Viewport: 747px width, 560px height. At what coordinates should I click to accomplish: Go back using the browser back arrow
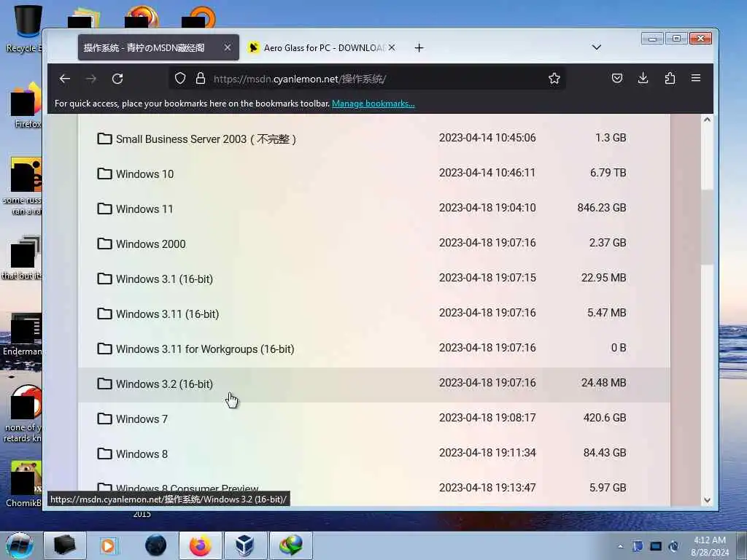65,79
